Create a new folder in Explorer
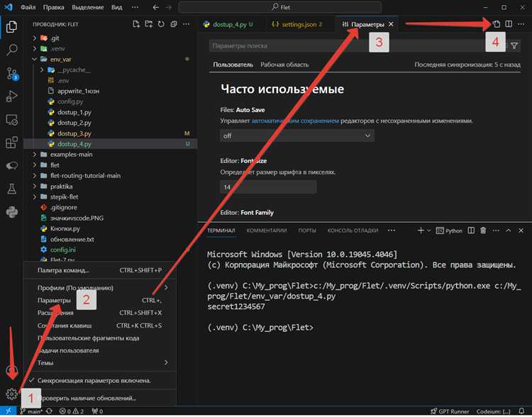532x417 pixels. coord(148,24)
